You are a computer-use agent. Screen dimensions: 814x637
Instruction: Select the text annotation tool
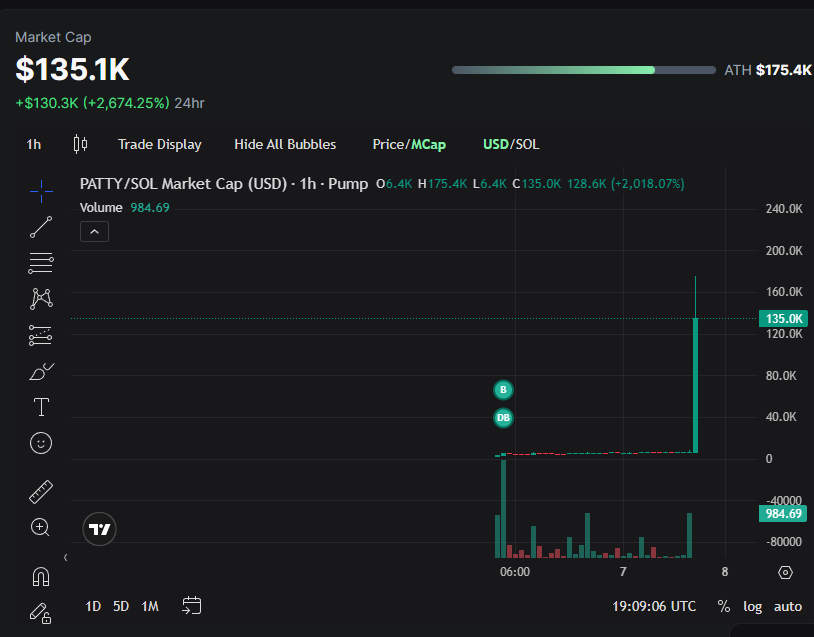coord(41,407)
